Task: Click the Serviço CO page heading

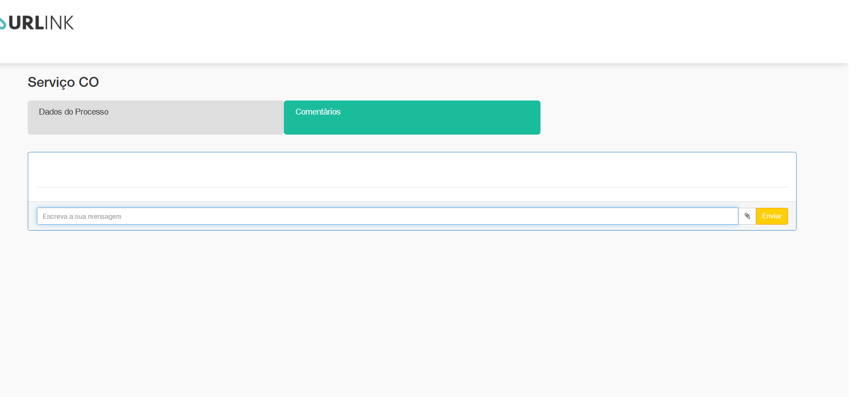Action: [x=63, y=82]
